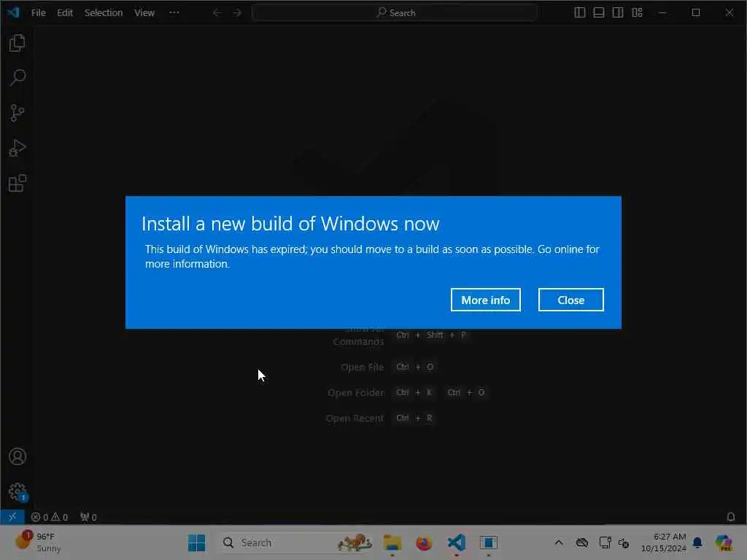This screenshot has width=747, height=560.
Task: Click Open File shortcut label
Action: [362, 367]
